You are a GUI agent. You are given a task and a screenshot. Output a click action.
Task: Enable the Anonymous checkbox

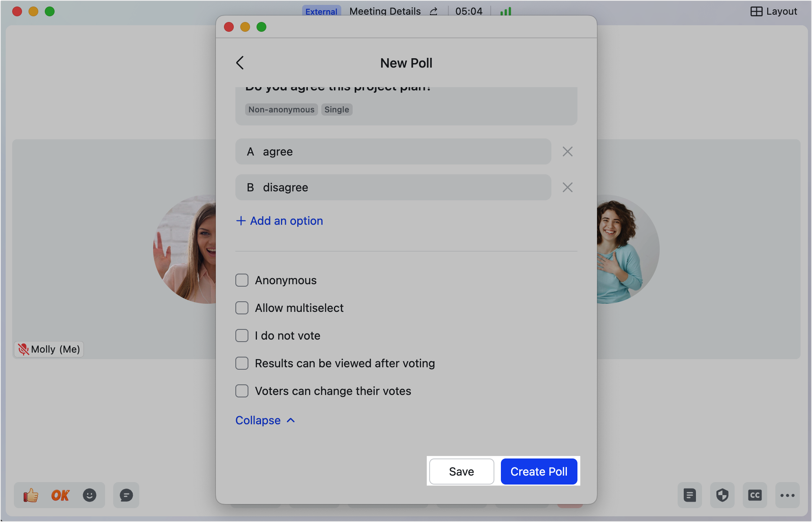point(242,280)
